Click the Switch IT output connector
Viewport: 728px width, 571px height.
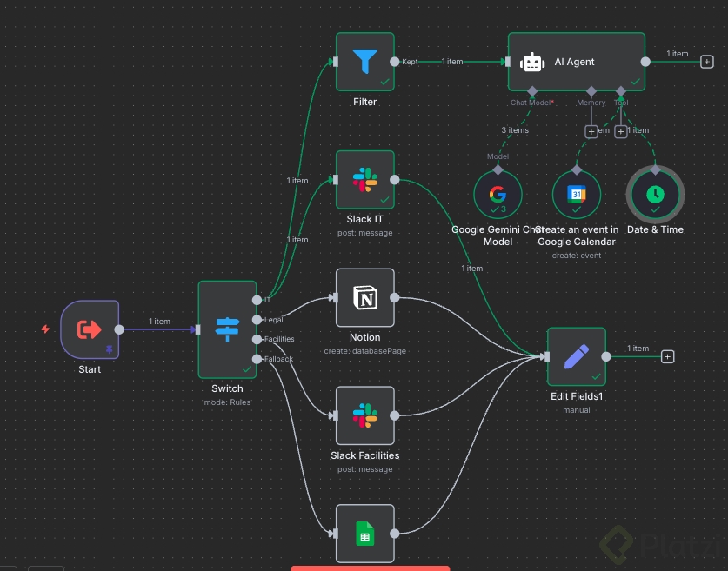pyautogui.click(x=257, y=300)
